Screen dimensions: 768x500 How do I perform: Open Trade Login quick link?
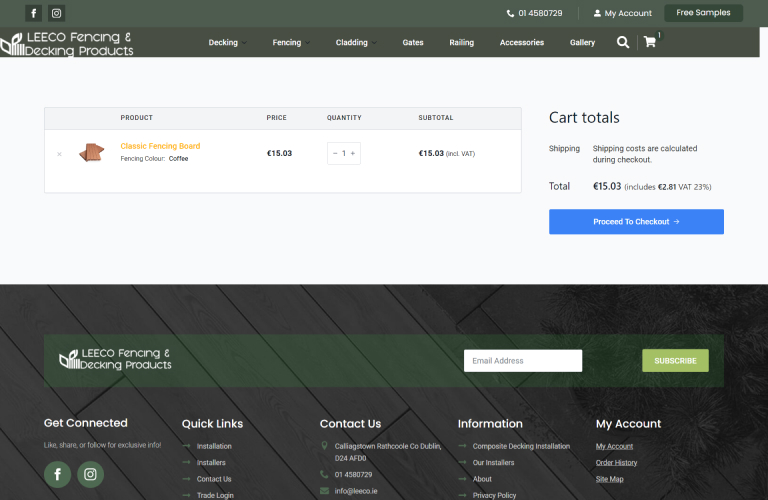click(215, 495)
